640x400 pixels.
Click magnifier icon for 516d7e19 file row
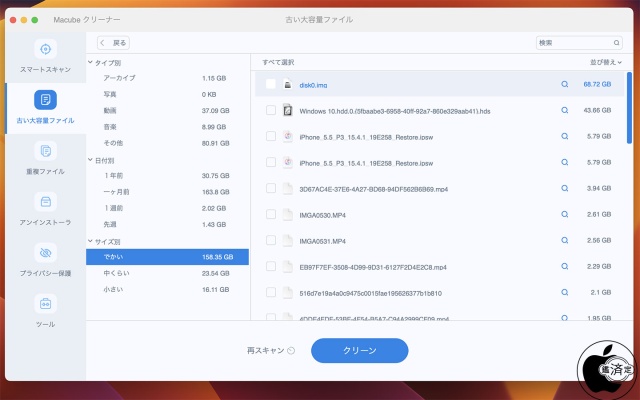point(564,292)
